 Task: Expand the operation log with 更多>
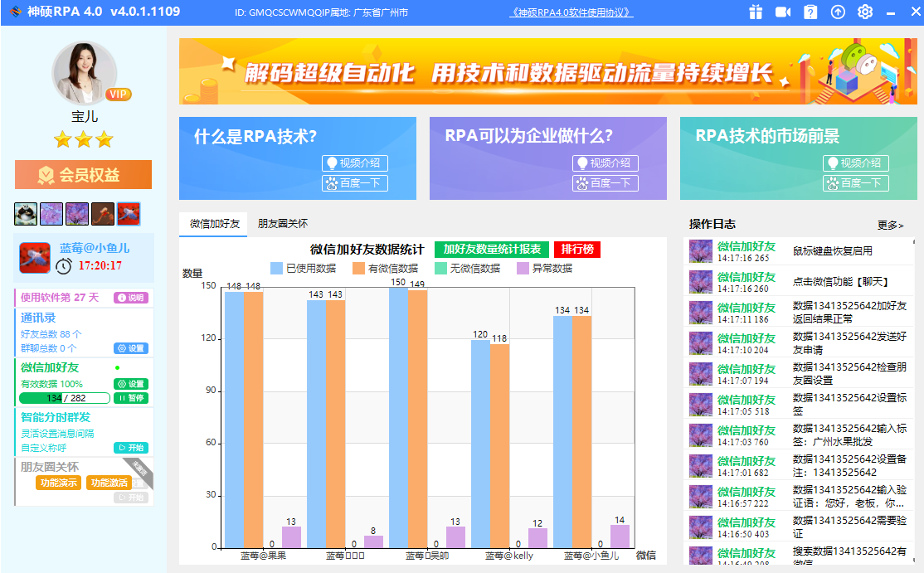(x=890, y=225)
